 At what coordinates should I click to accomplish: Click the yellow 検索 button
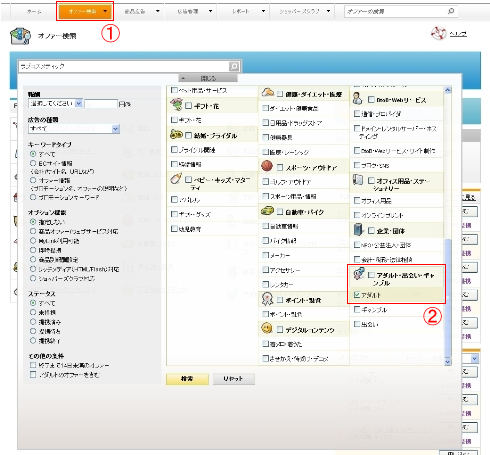187,379
